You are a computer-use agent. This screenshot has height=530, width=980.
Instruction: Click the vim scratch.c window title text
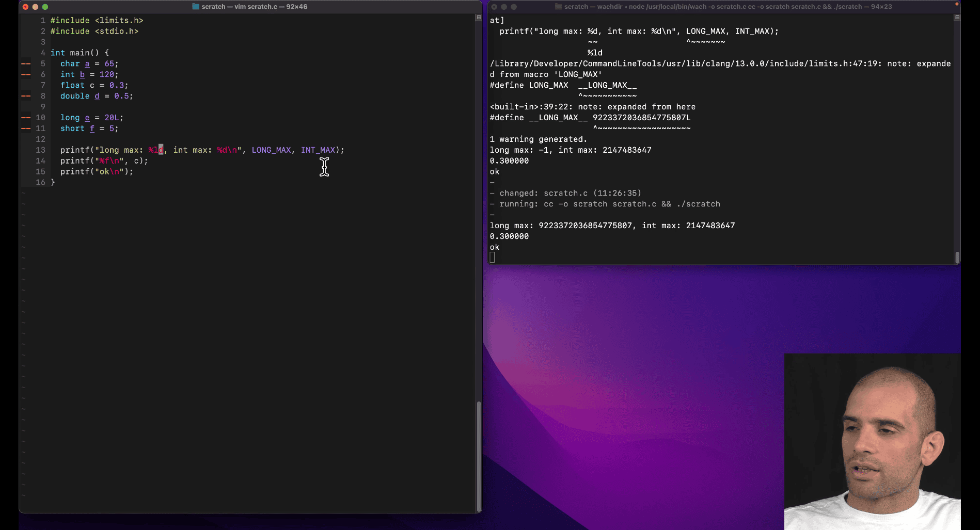point(254,7)
